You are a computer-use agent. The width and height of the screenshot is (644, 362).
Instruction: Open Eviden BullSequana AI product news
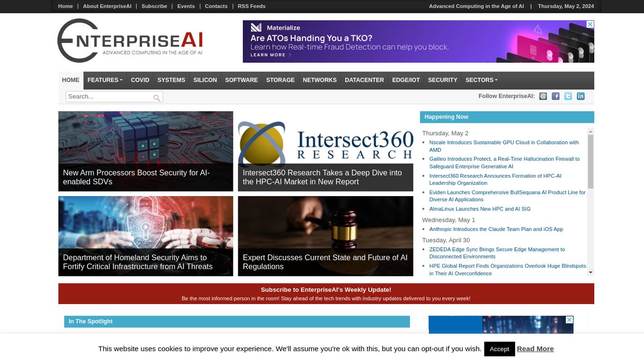coord(507,196)
